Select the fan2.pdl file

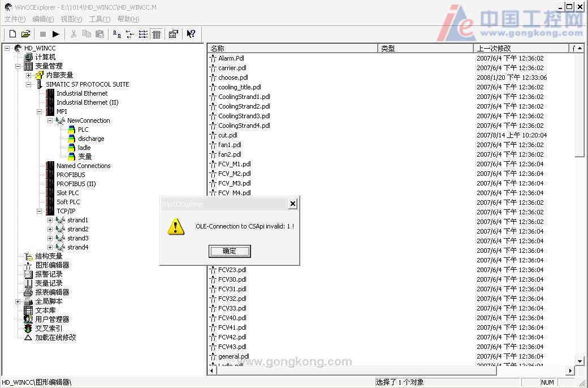point(230,154)
